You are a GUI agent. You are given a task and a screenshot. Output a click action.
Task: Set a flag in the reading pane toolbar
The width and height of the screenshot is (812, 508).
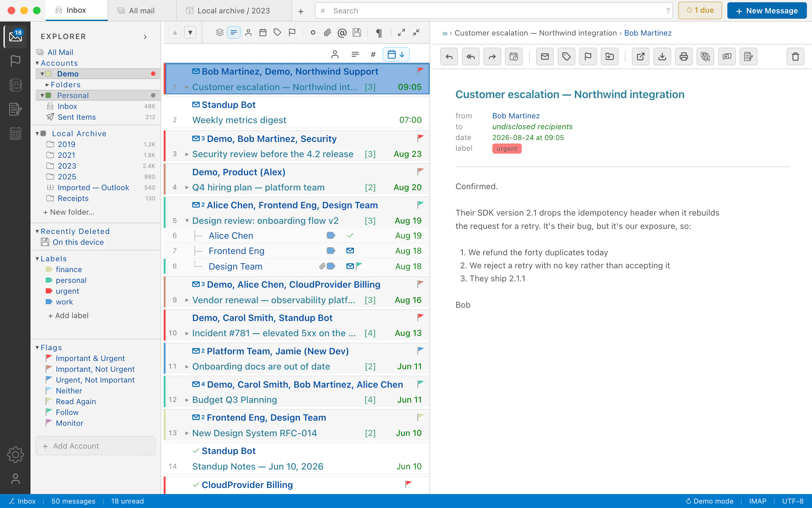point(588,57)
